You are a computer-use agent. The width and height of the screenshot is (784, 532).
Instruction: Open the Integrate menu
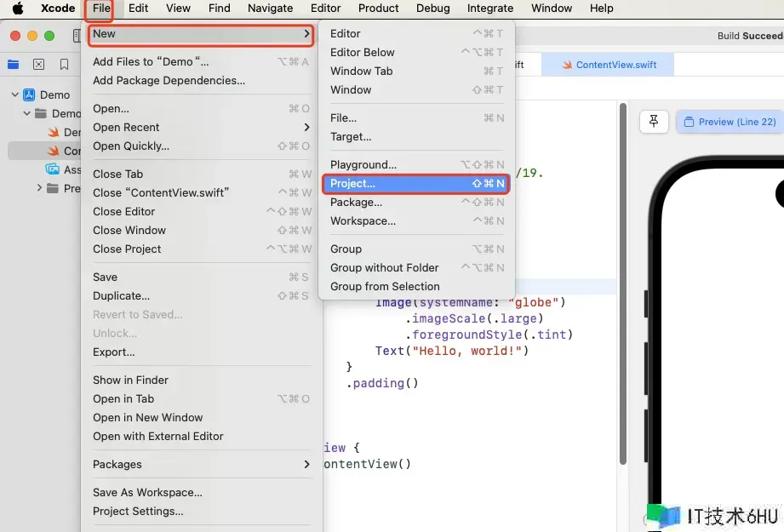(490, 8)
